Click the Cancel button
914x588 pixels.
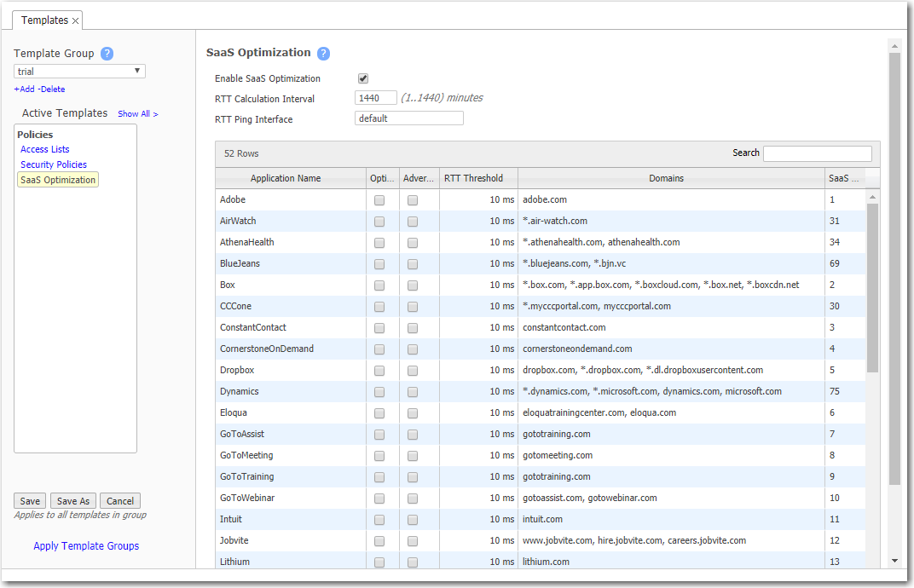point(120,500)
